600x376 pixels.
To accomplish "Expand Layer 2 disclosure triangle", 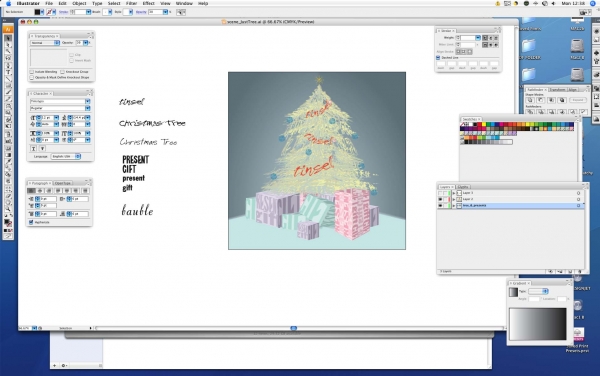I will [454, 199].
